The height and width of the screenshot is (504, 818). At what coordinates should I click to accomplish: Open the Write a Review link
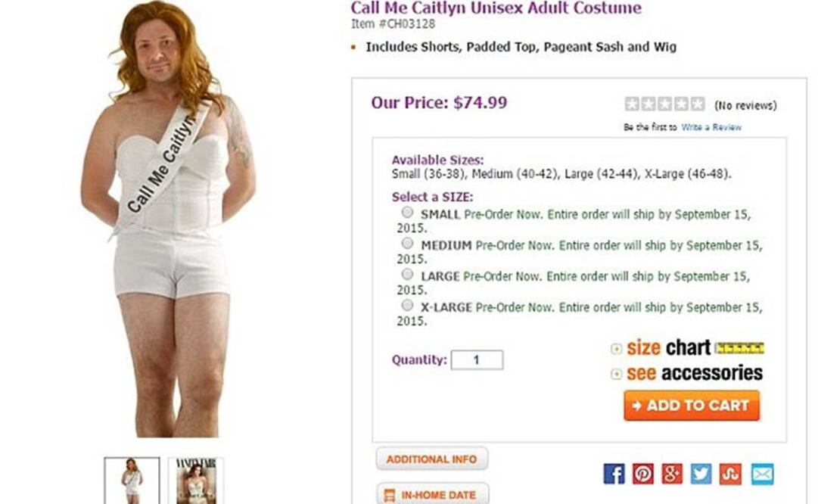click(x=711, y=127)
